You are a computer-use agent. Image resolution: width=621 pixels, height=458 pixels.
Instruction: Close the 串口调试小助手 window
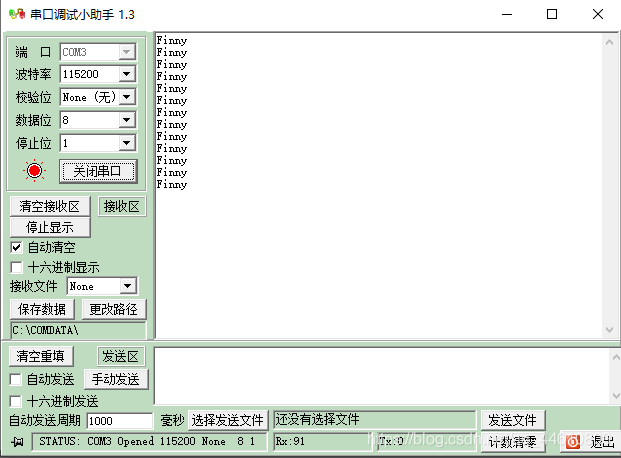click(598, 15)
